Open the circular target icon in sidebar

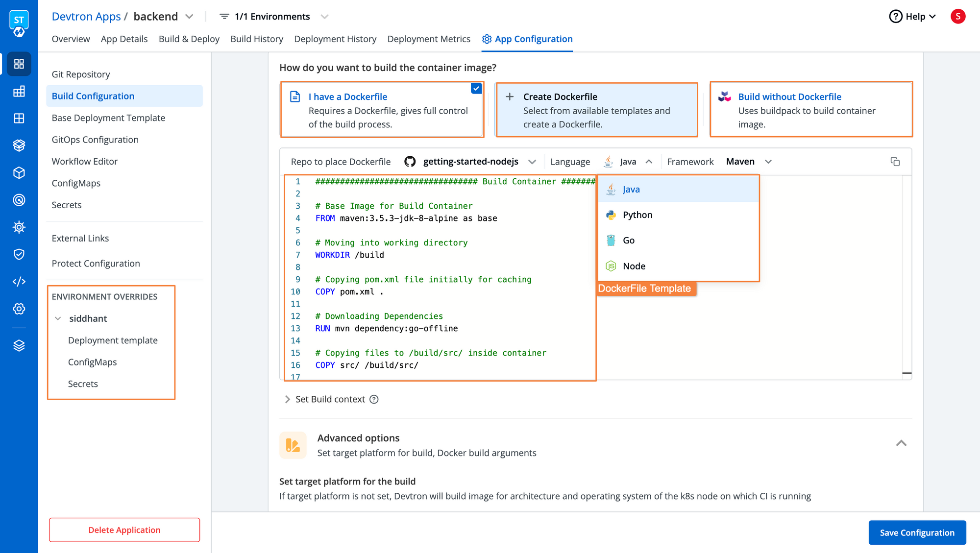tap(19, 200)
